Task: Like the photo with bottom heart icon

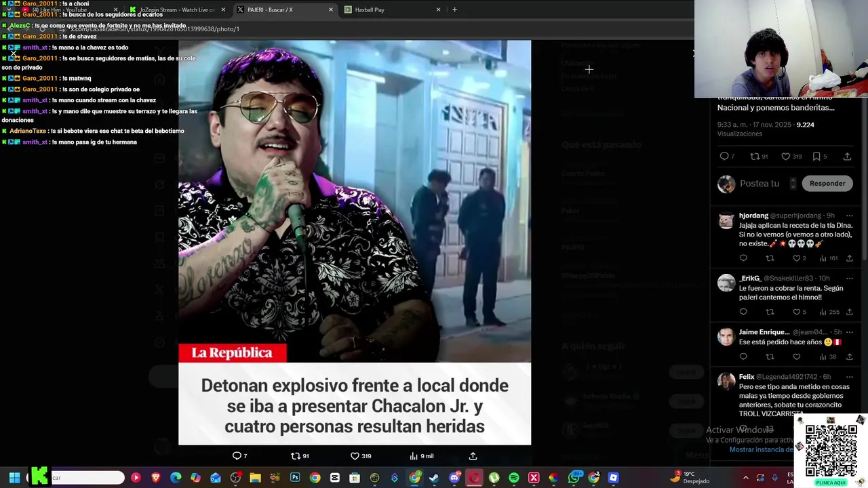Action: [x=360, y=456]
